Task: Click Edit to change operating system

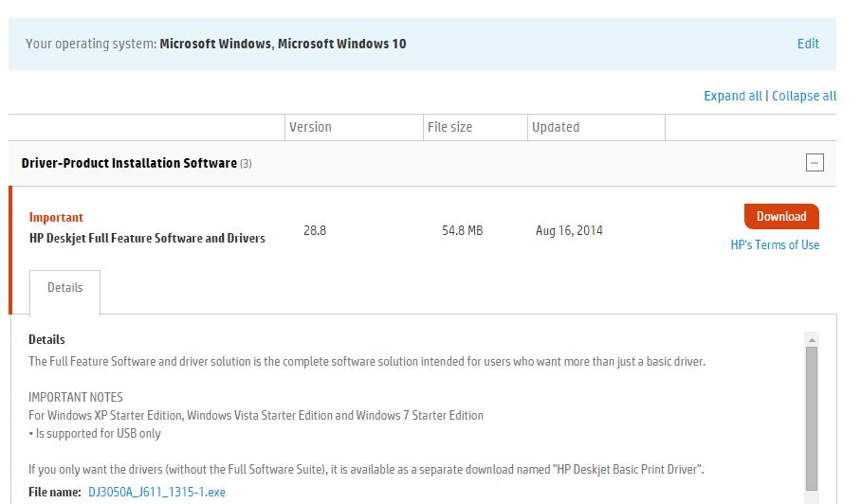Action: (808, 44)
